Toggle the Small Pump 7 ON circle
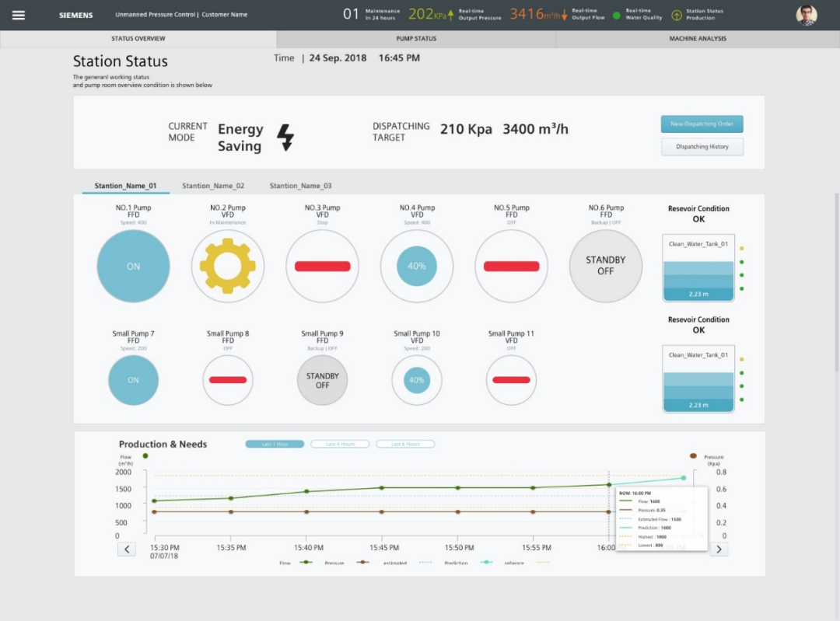 [134, 380]
